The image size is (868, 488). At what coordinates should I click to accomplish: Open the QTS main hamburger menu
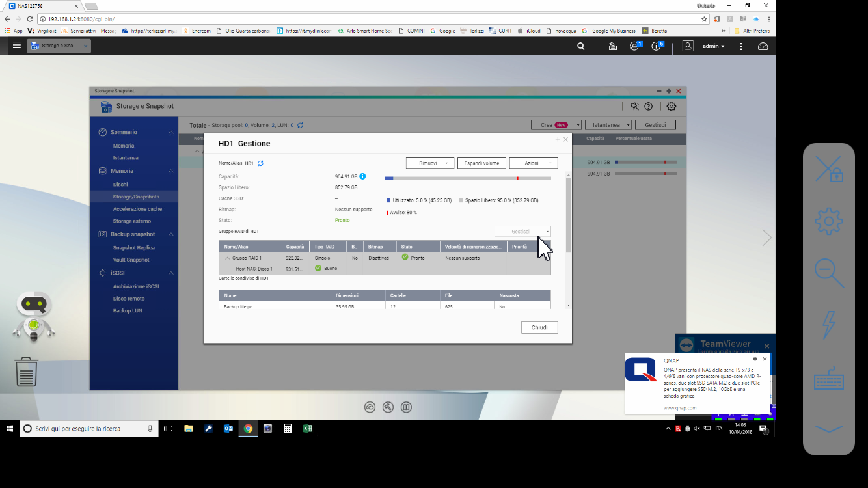tap(17, 46)
